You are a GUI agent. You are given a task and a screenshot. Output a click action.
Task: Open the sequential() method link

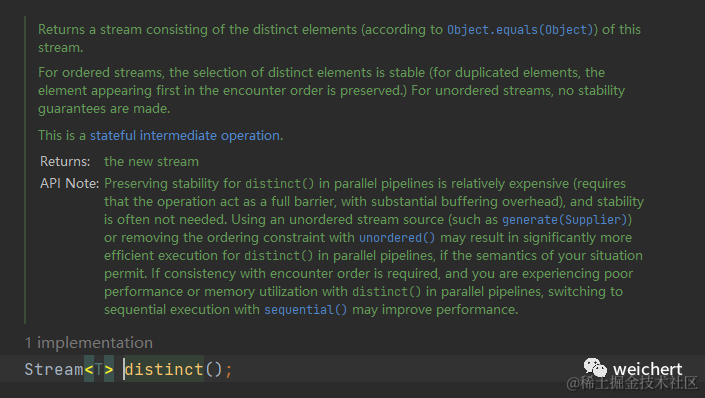tap(306, 309)
